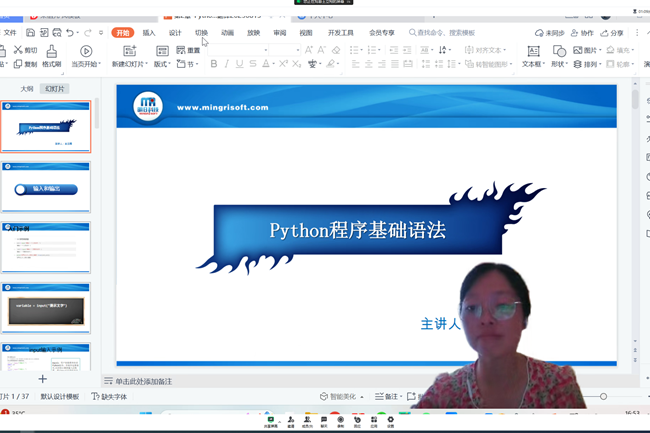Click the cut (剪切) scissors button

point(25,50)
